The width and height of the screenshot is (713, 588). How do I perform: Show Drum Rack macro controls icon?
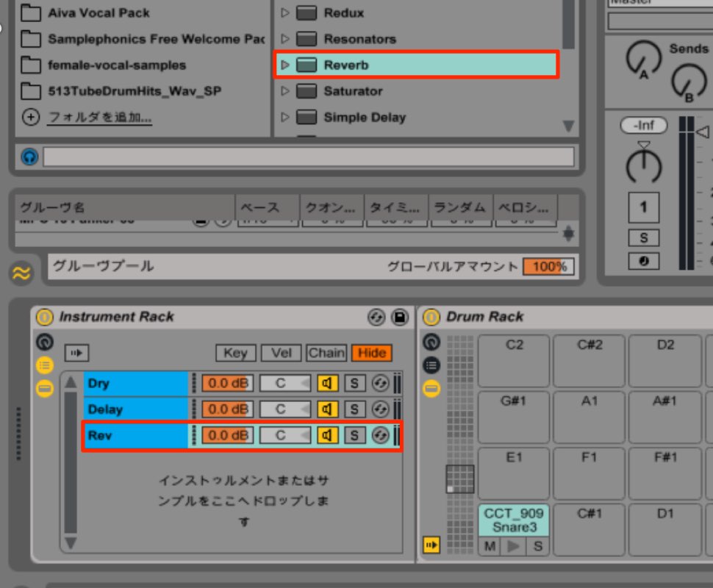(431, 342)
